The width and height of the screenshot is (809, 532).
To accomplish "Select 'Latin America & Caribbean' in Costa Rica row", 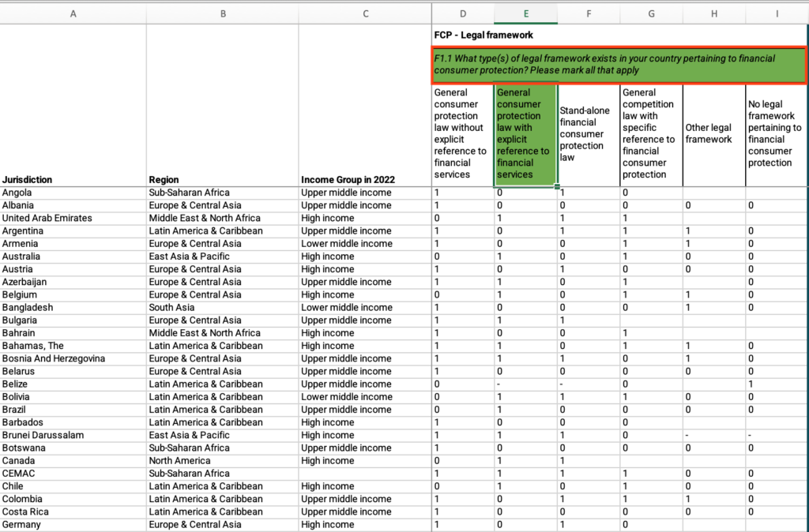I will [223, 511].
